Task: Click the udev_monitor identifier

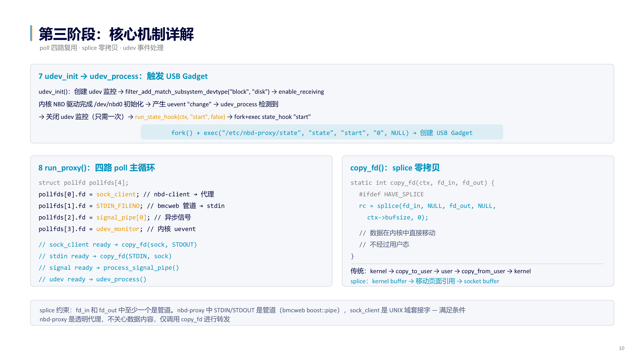Action: (118, 229)
